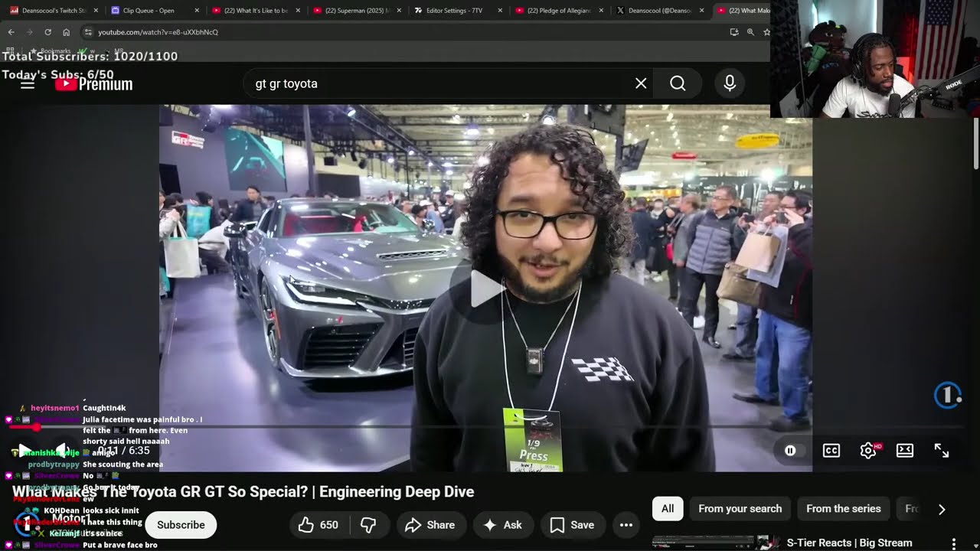The image size is (980, 551).
Task: Click the search magnifier button
Action: (678, 83)
